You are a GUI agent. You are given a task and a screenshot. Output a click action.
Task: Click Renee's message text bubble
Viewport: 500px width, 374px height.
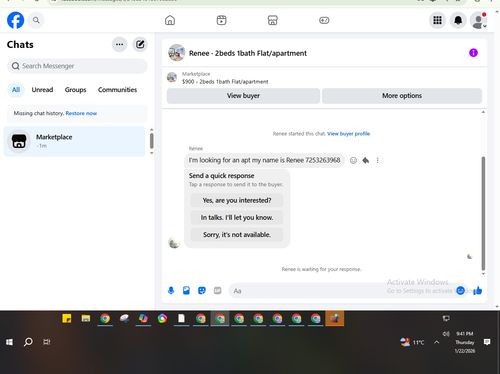point(264,160)
